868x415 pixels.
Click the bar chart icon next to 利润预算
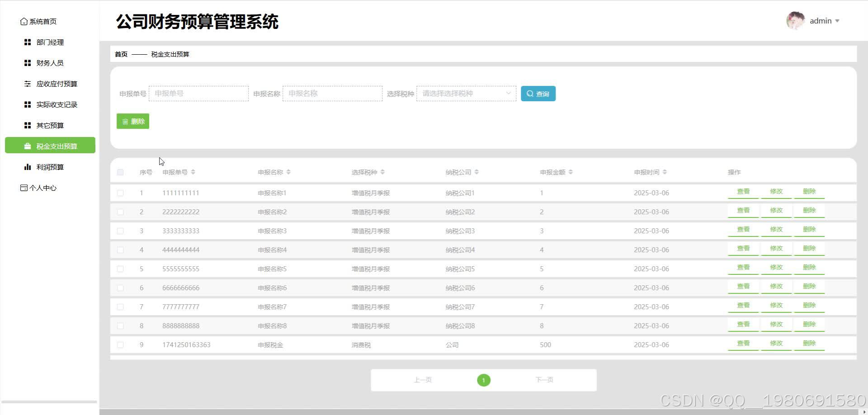pos(28,167)
